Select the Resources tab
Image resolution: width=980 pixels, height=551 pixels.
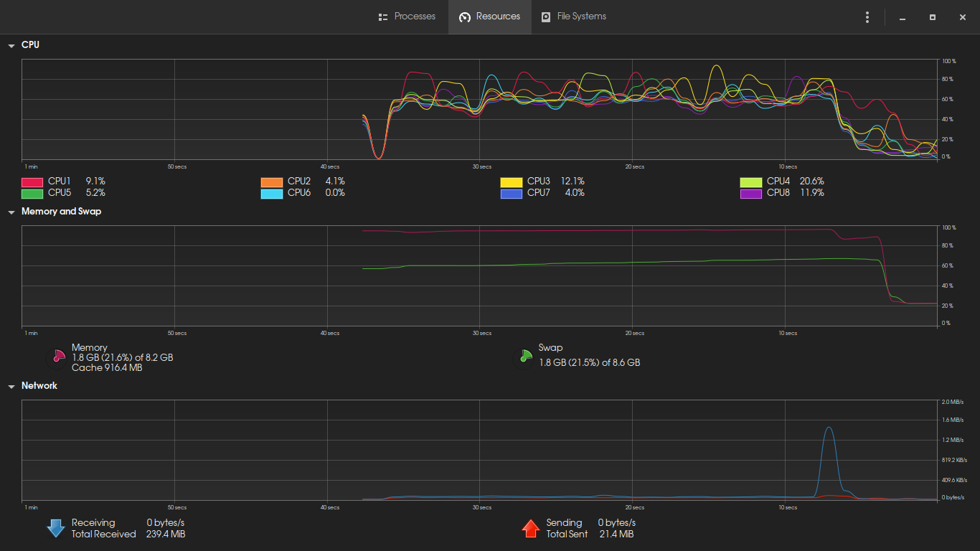490,17
